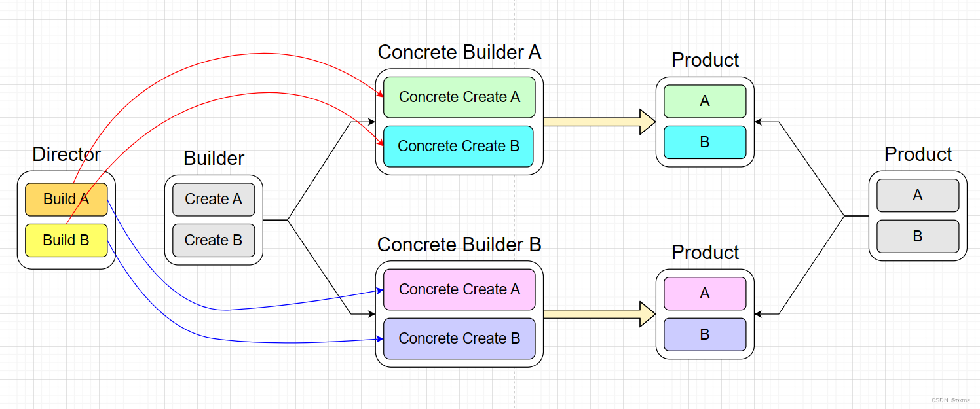The image size is (980, 409).
Task: Click the Concrete Builder B heading
Action: tap(459, 245)
